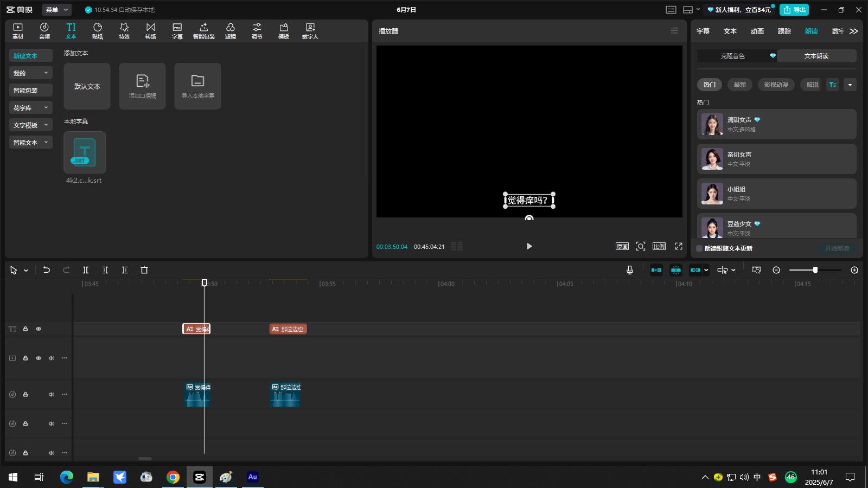Open the 特效 effects panel icon

[124, 31]
